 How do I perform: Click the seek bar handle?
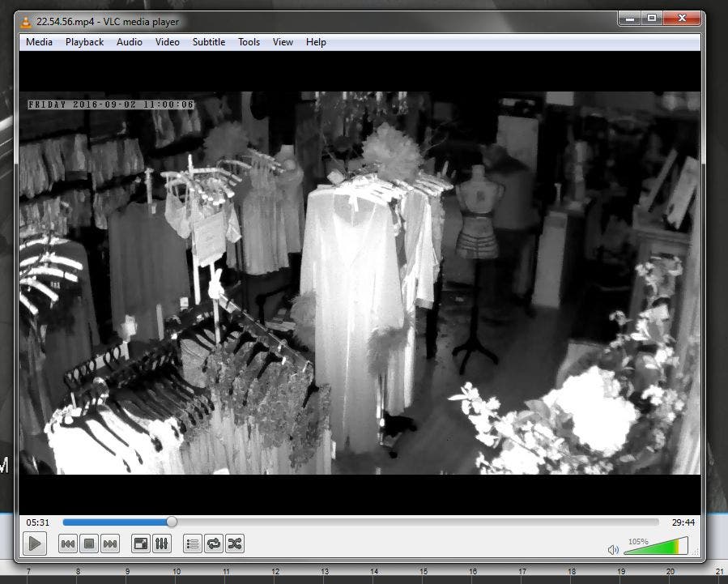172,522
